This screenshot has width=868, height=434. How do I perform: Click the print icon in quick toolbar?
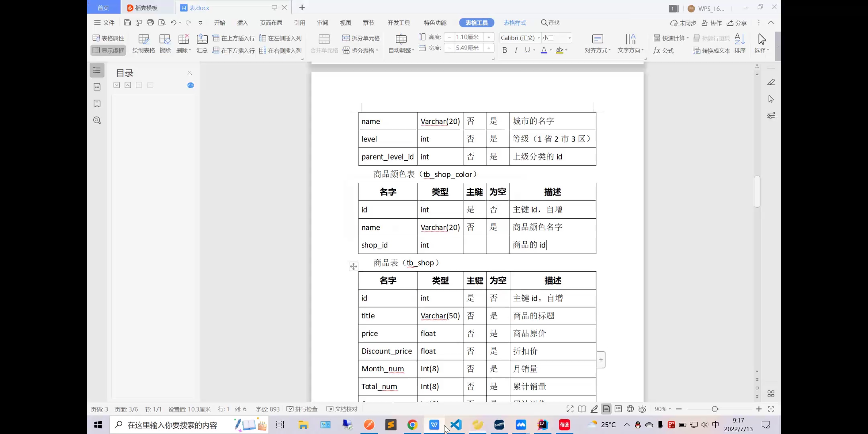(150, 23)
